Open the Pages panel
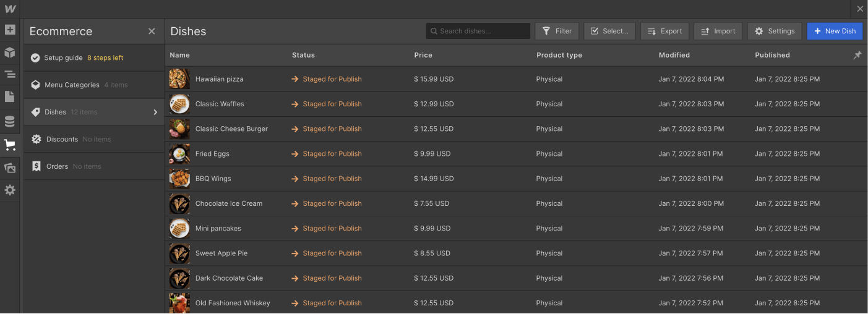Image resolution: width=868 pixels, height=314 pixels. click(x=10, y=97)
